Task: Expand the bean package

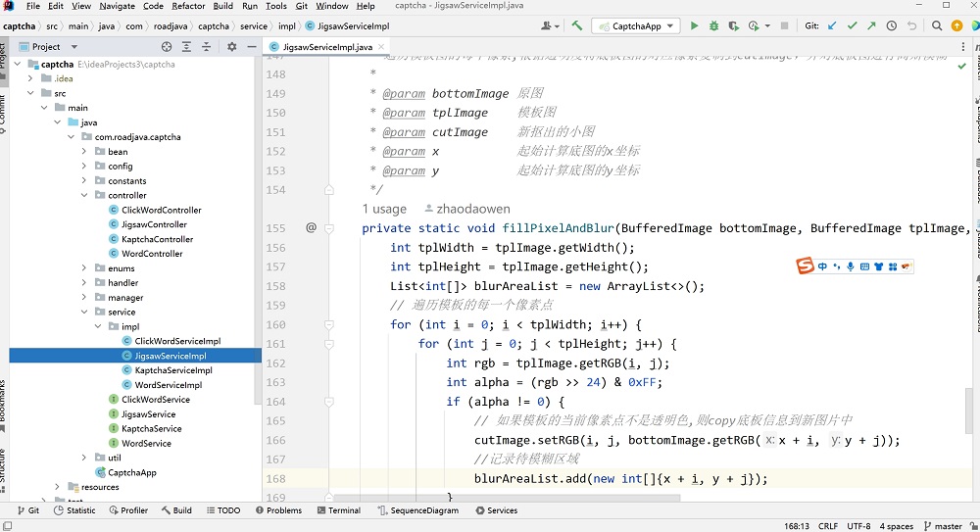Action: tap(83, 151)
